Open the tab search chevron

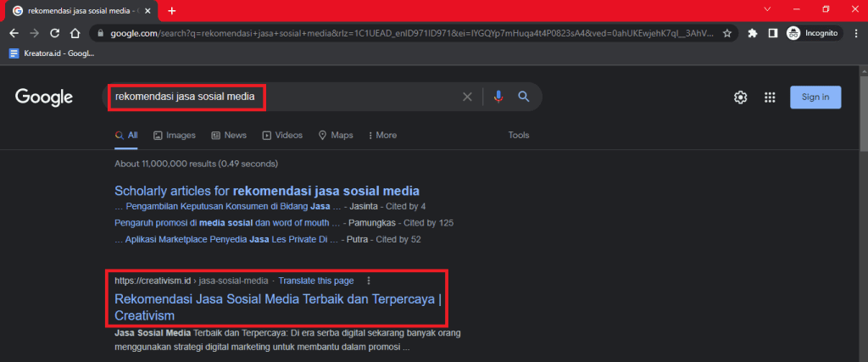[x=767, y=9]
